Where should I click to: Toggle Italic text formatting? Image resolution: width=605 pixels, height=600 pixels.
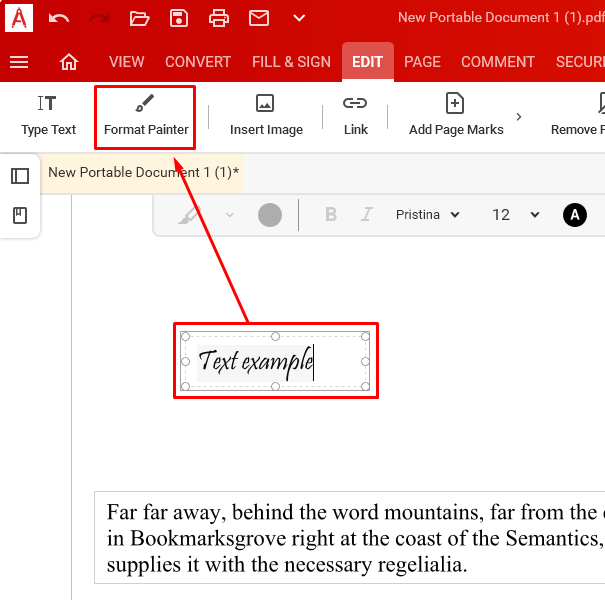tap(367, 215)
